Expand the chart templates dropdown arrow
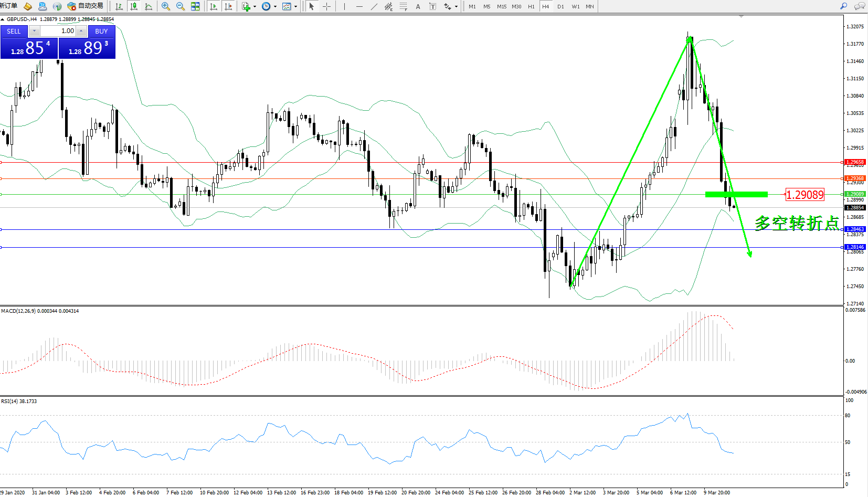 [x=295, y=7]
